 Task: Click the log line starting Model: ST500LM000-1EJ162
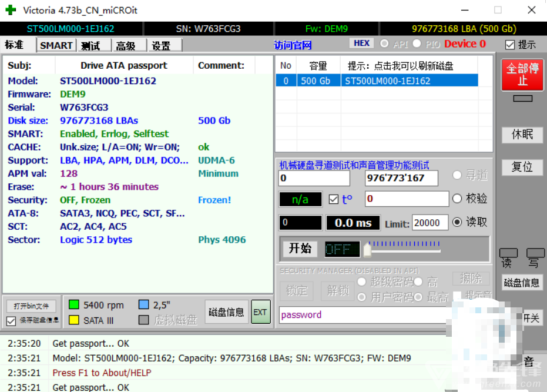coord(231,358)
